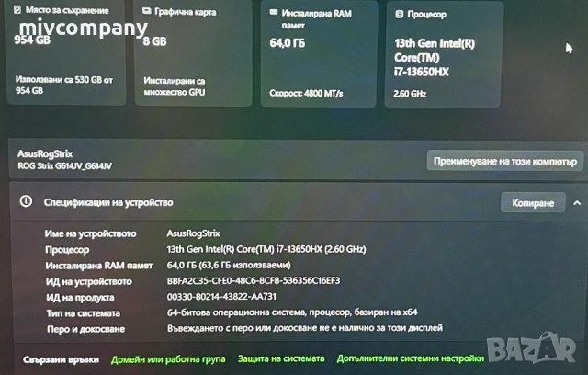
Task: Click the Перо и докосване label
Action: point(85,329)
